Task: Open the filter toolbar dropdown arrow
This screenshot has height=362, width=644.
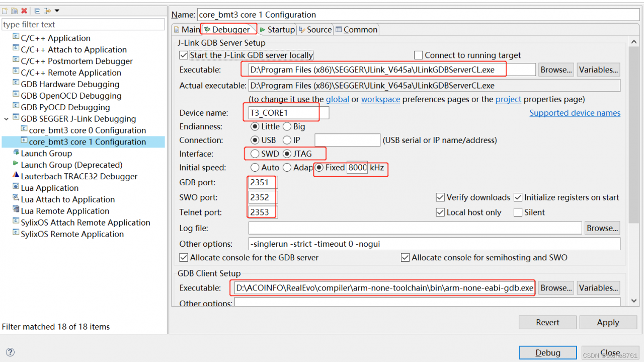Action: pyautogui.click(x=57, y=11)
